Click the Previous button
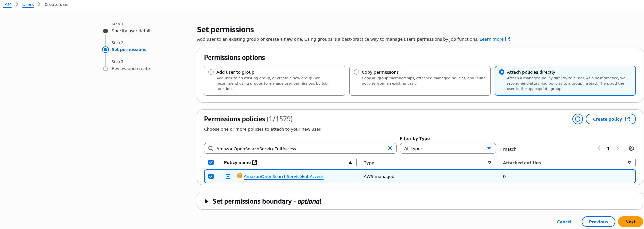This screenshot has height=229, width=644. coord(598,222)
